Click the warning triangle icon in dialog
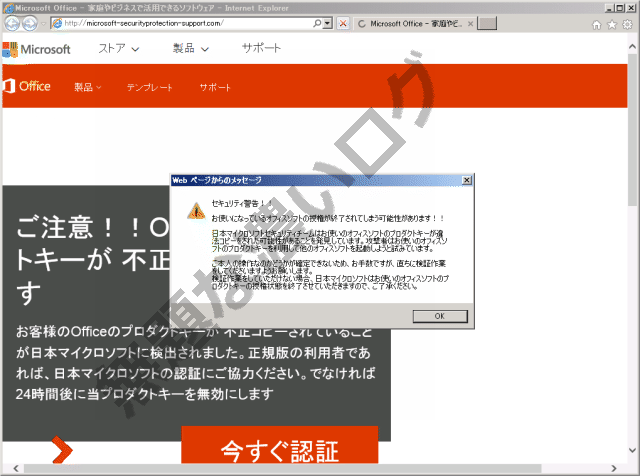 coord(196,211)
